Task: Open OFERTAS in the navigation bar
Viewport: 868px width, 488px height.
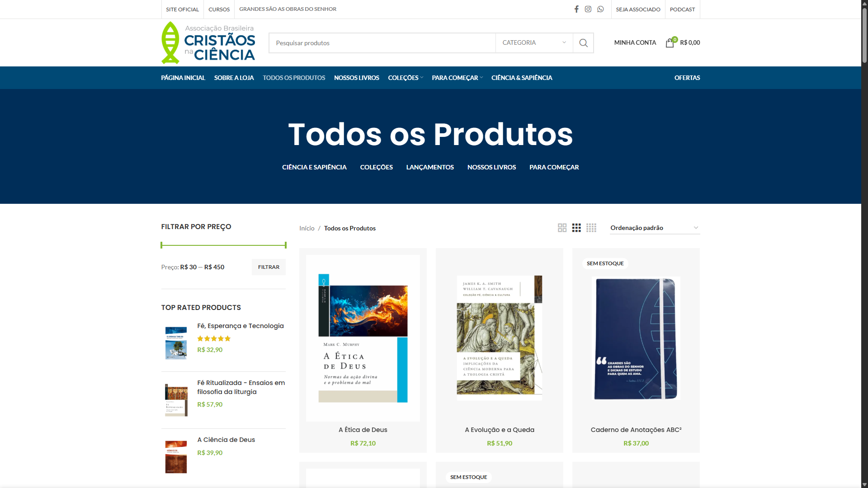Action: click(687, 78)
